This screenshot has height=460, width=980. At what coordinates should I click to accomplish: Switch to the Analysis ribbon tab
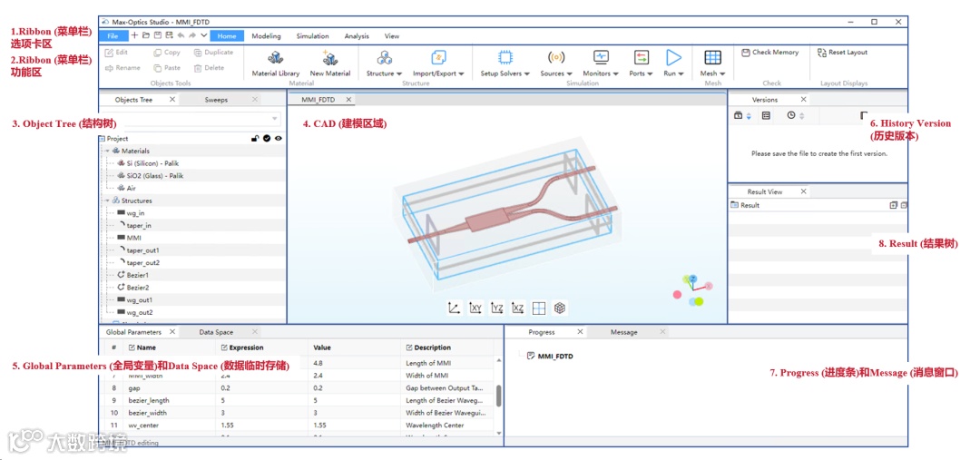pyautogui.click(x=357, y=36)
